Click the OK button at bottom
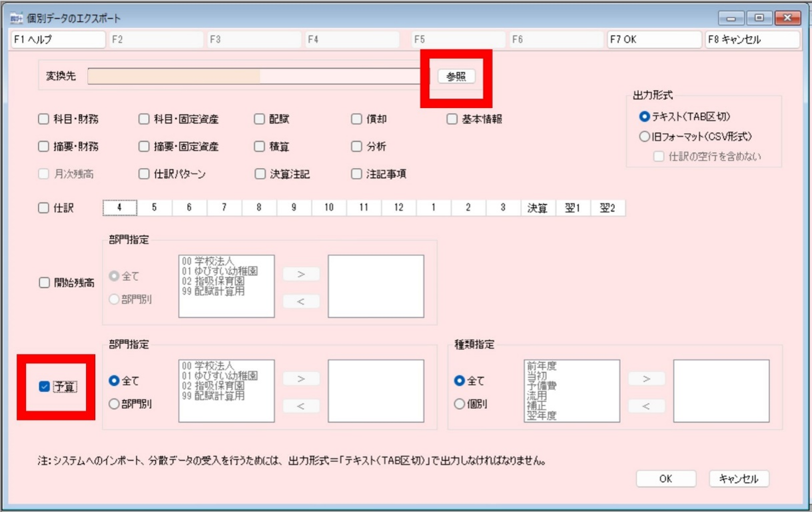This screenshot has width=812, height=512. (665, 479)
